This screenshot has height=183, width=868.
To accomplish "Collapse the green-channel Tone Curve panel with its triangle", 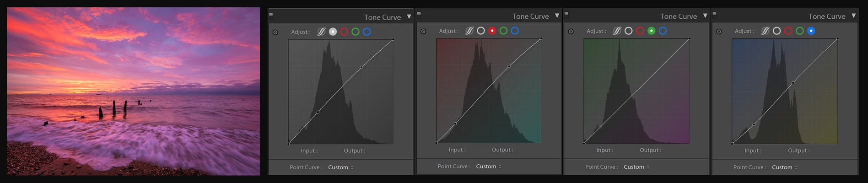I will [705, 16].
